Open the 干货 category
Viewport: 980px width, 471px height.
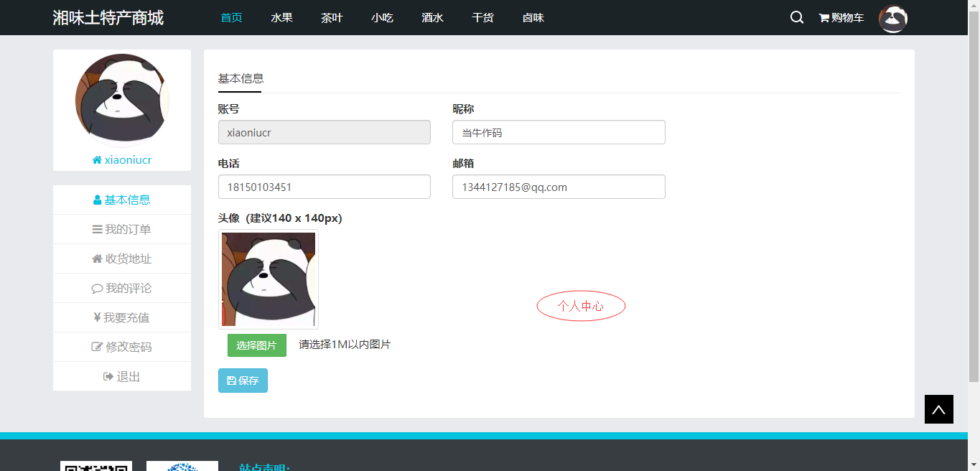pyautogui.click(x=482, y=18)
